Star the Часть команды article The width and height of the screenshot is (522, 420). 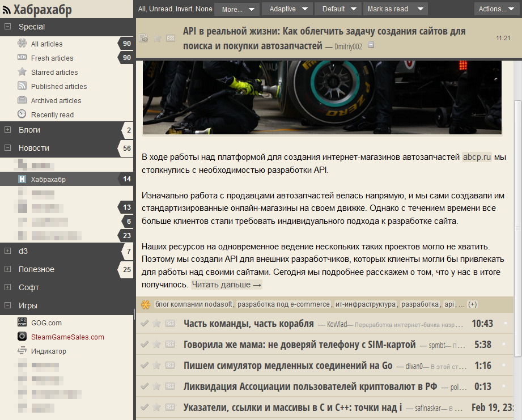click(156, 323)
